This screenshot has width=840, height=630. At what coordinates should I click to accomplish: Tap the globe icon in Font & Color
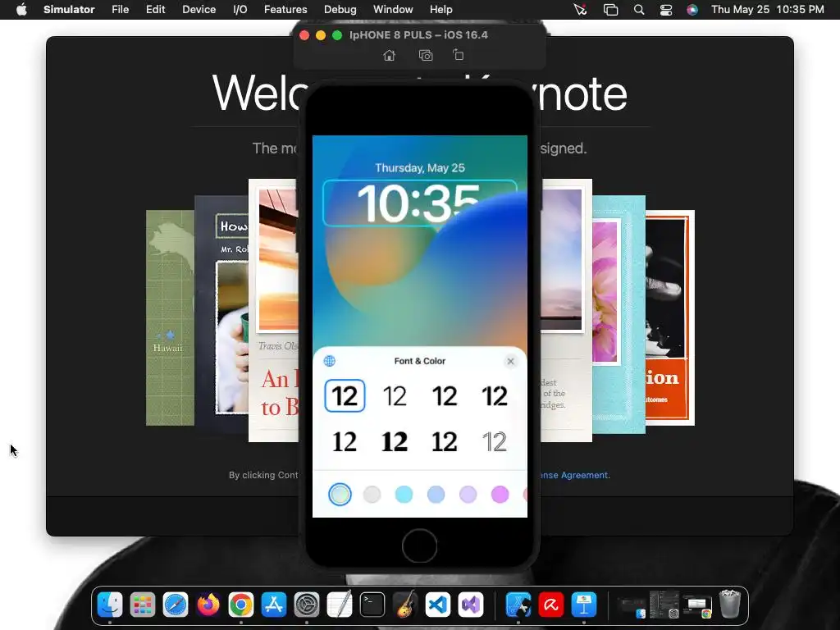click(330, 361)
